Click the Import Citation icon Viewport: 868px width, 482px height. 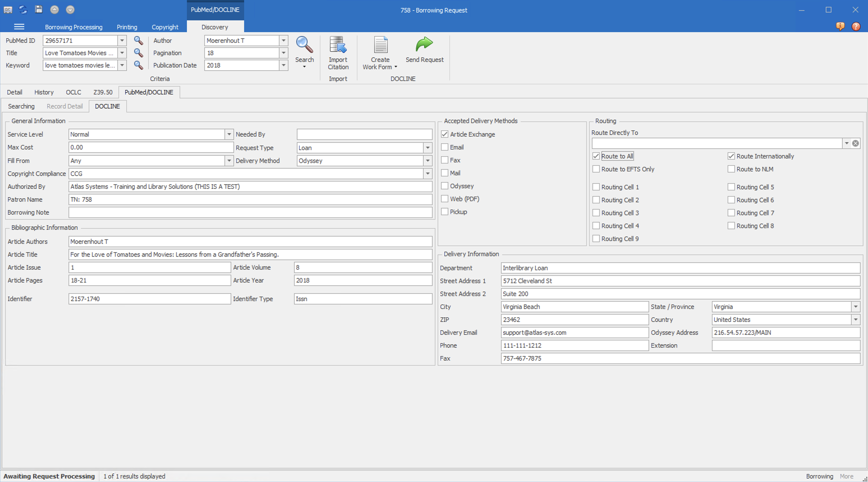tap(338, 45)
